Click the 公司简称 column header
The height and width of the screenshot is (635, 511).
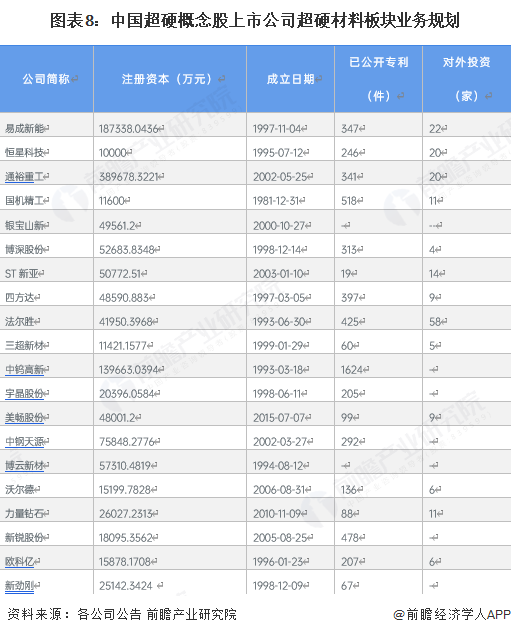[46, 79]
